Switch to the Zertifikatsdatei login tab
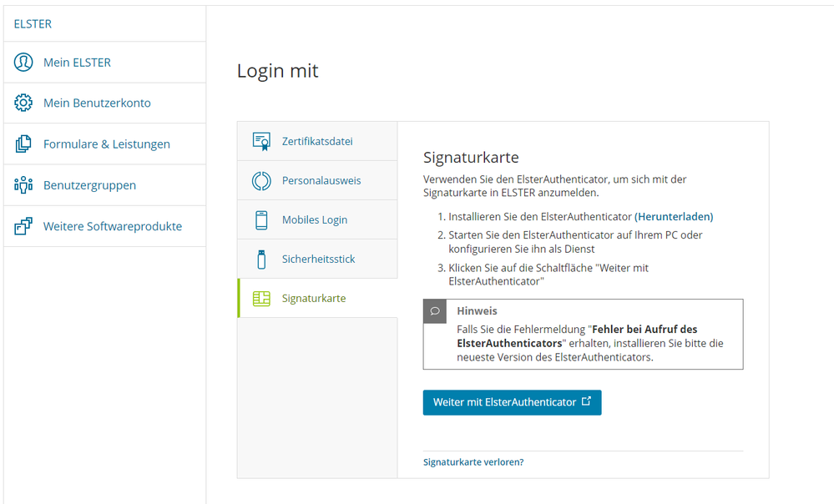Screen dimensions: 834x504 317,141
